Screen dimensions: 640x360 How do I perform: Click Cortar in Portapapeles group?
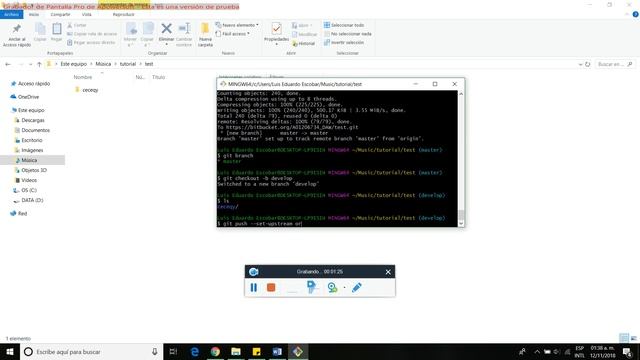coord(77,25)
